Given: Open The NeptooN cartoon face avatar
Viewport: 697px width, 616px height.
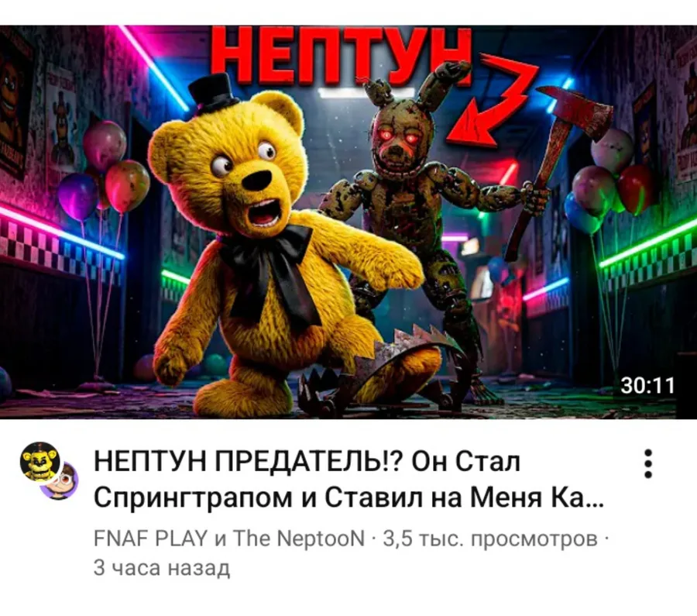Looking at the screenshot, I should point(61,481).
